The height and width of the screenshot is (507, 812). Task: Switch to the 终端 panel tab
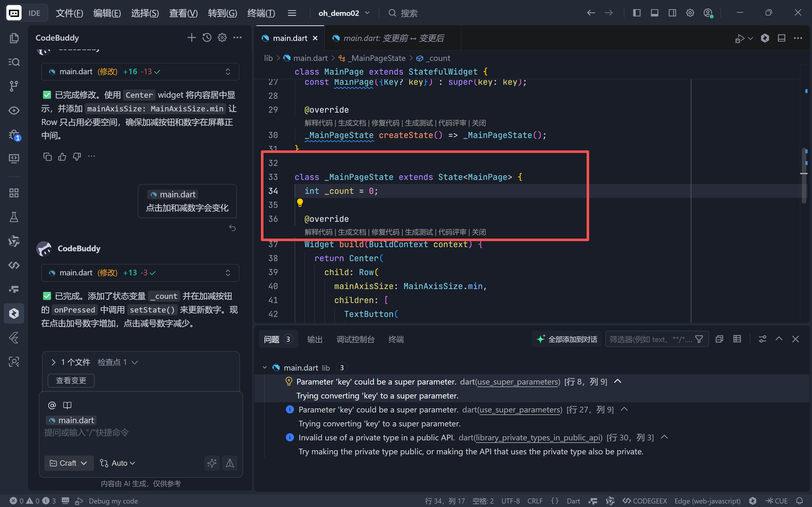click(396, 339)
